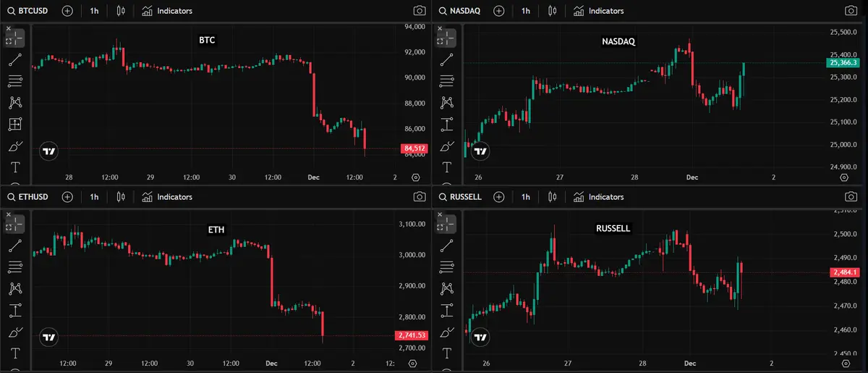Select the brush tool in RUSSELL chart
This screenshot has width=868, height=373.
447,332
